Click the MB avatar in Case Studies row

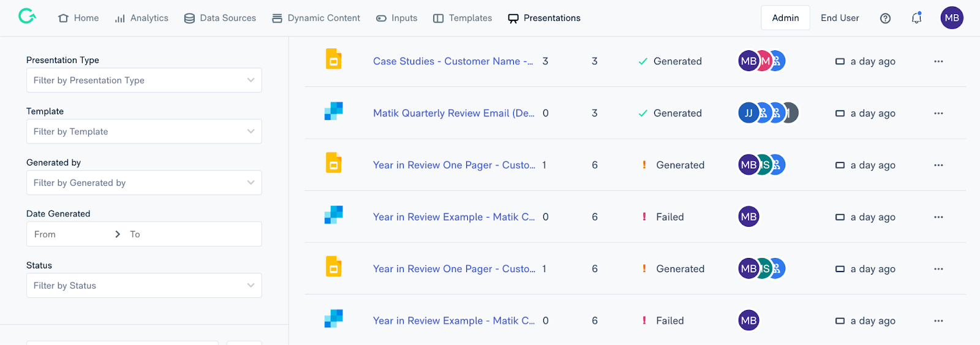tap(748, 61)
